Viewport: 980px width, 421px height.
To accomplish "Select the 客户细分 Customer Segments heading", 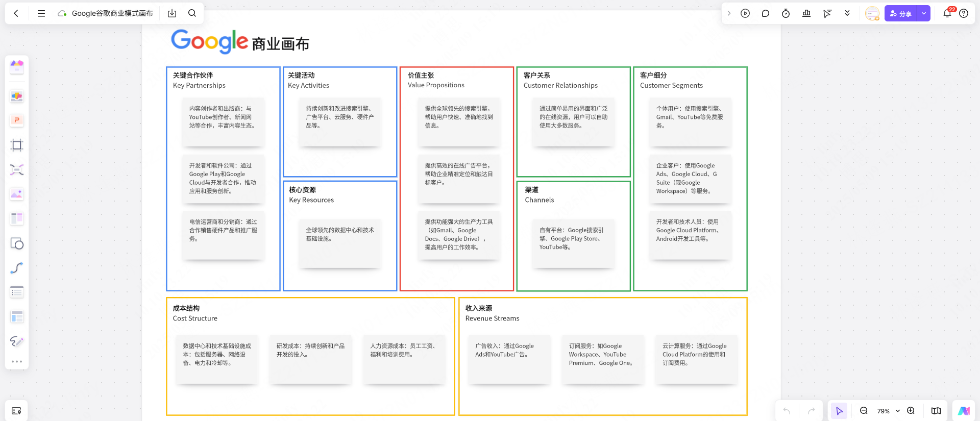I will [671, 80].
